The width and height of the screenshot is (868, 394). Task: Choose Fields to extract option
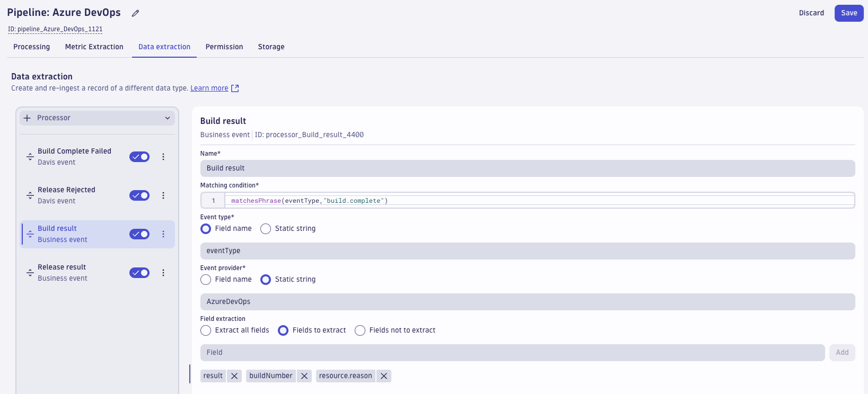(x=283, y=330)
